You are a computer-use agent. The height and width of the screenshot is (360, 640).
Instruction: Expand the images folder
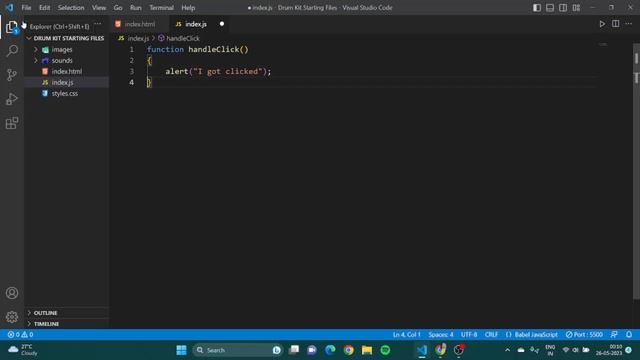tap(61, 49)
